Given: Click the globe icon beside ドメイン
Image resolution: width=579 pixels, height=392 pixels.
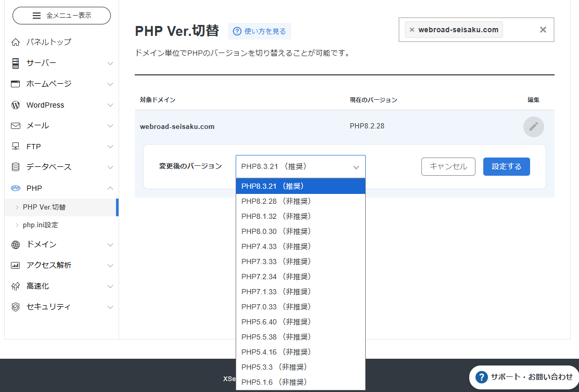Looking at the screenshot, I should (x=16, y=245).
